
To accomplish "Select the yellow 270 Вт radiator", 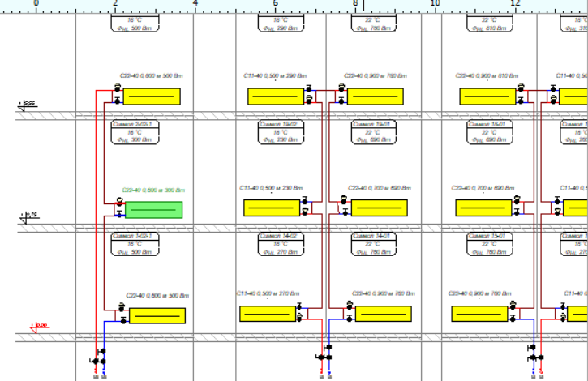I will (x=268, y=314).
